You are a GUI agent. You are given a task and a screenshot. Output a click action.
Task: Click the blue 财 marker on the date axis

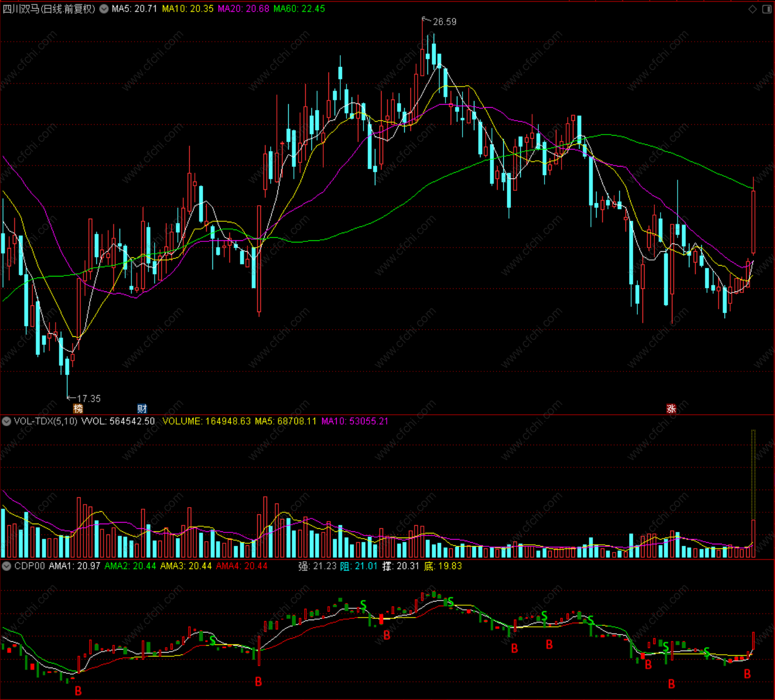[142, 409]
